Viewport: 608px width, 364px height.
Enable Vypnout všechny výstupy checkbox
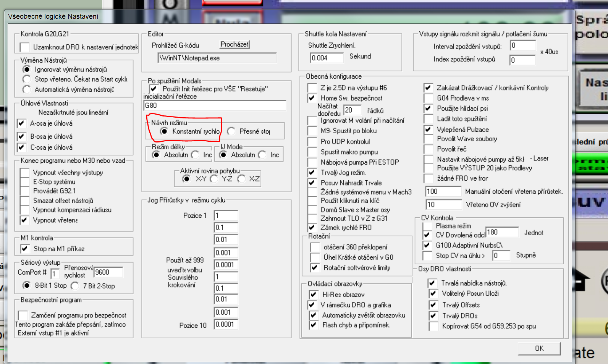coord(25,173)
